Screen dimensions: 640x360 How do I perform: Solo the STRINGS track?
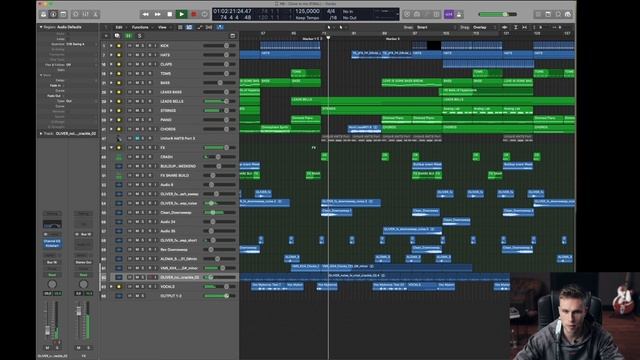click(x=142, y=111)
